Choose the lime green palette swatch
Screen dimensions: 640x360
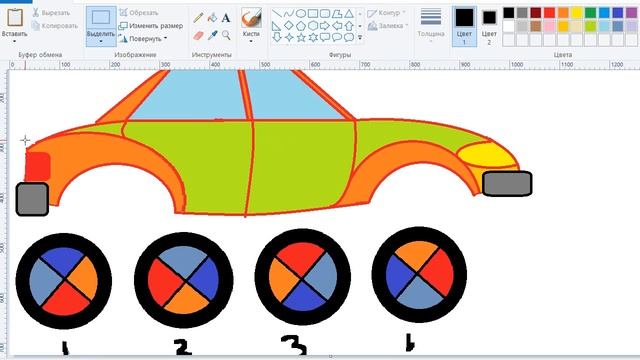coord(590,27)
